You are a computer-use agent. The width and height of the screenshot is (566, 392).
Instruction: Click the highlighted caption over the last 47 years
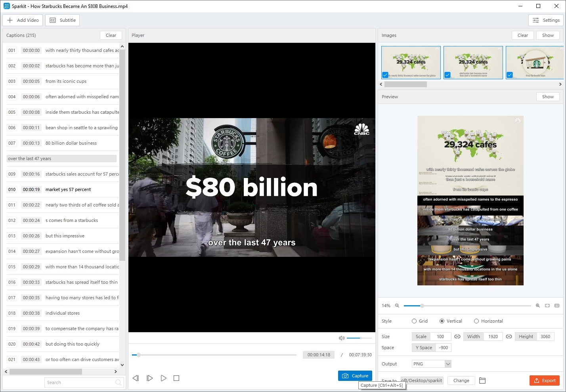click(x=62, y=159)
